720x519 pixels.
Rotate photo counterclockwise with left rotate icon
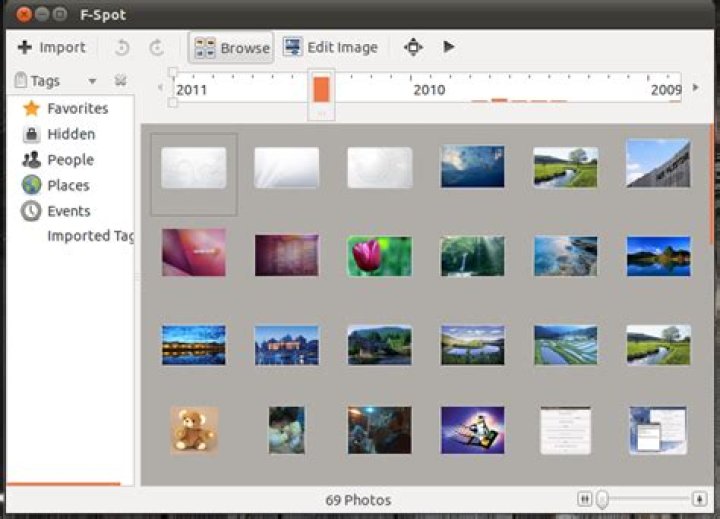pos(122,47)
